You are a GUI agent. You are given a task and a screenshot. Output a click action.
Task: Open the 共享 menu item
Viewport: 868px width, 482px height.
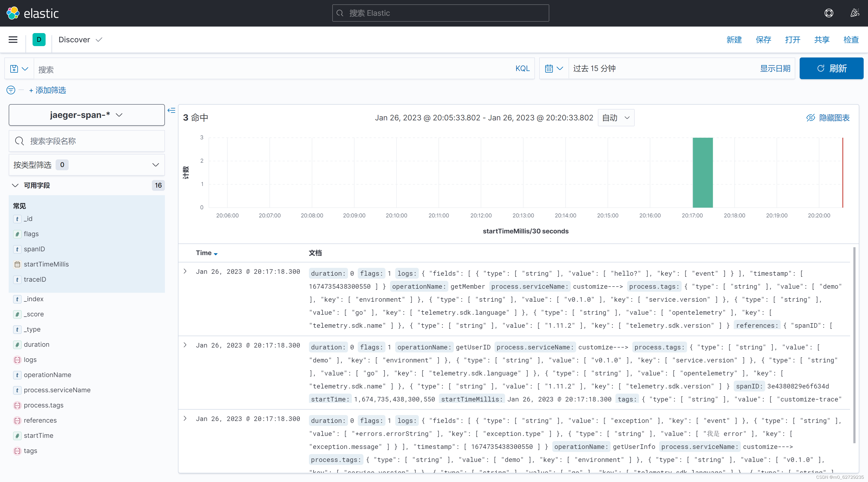coord(822,40)
